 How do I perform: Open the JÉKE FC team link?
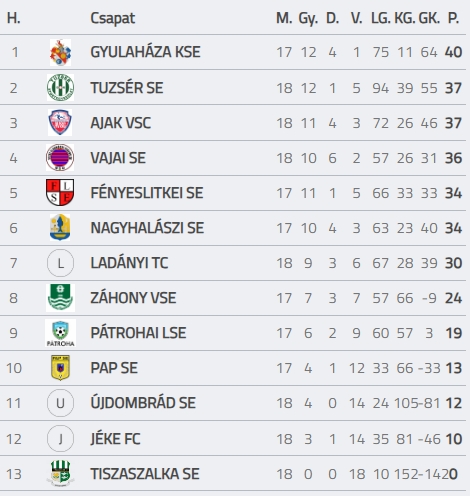click(115, 439)
